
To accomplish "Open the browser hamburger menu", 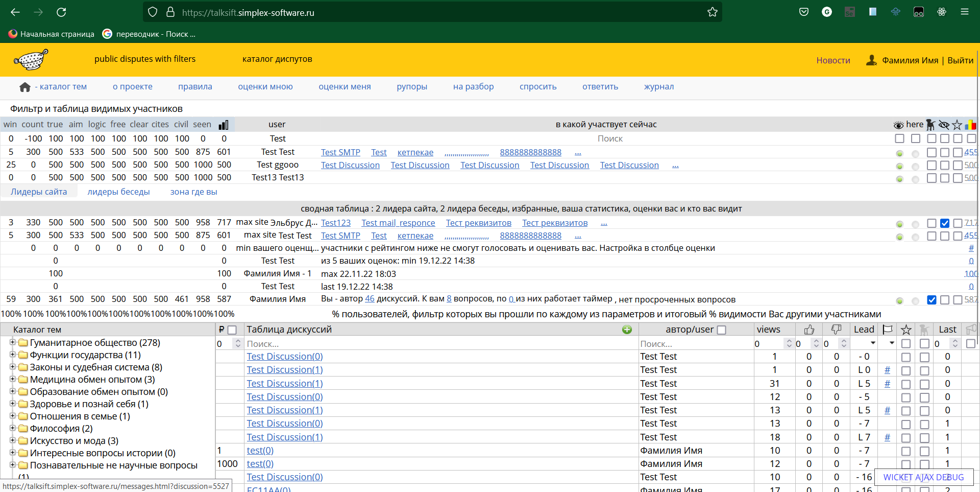I will pos(964,12).
